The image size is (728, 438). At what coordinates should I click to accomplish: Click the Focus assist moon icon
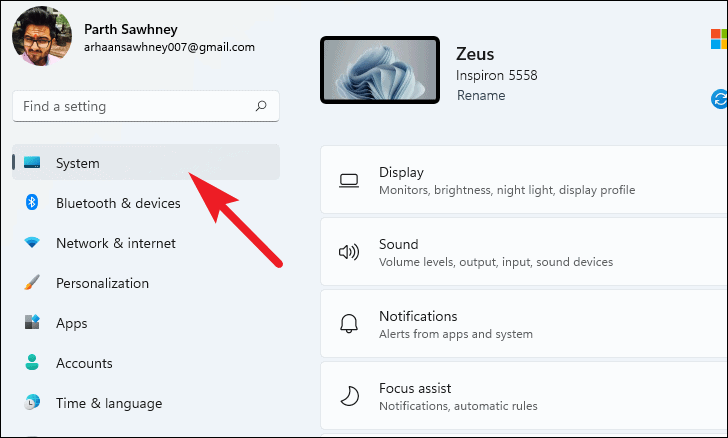349,396
